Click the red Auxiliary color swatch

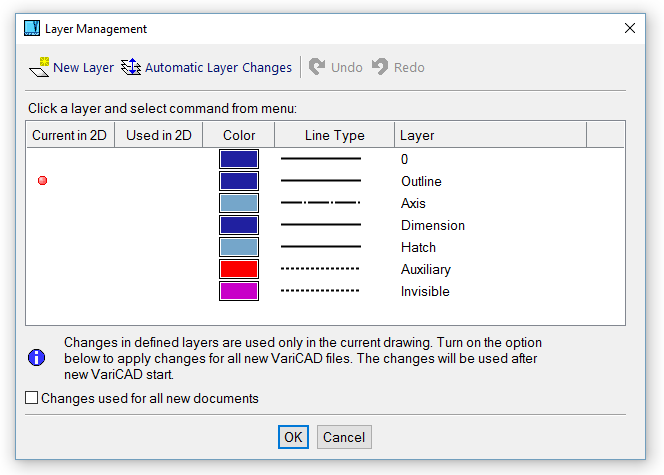click(x=239, y=269)
